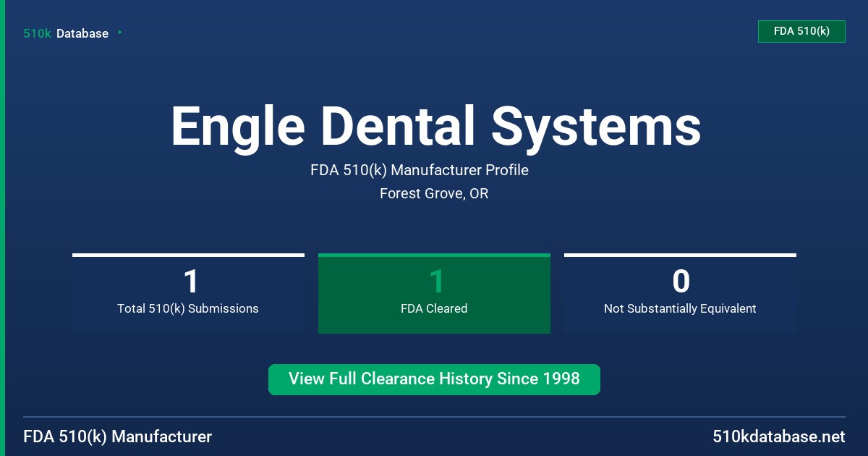The height and width of the screenshot is (456, 868).
Task: Click the FDA 510(k) badge
Action: coord(801,31)
